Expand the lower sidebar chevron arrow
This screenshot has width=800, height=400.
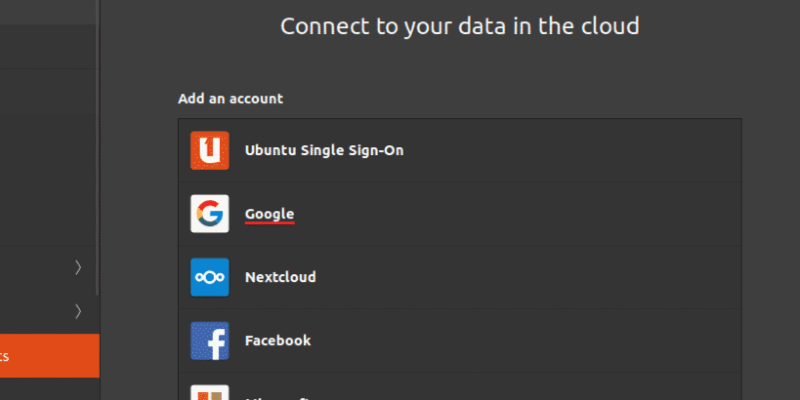pos(78,311)
